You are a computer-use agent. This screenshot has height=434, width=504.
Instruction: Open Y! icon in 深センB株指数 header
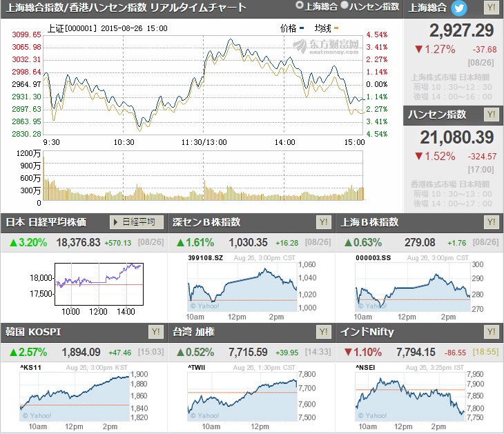click(323, 222)
